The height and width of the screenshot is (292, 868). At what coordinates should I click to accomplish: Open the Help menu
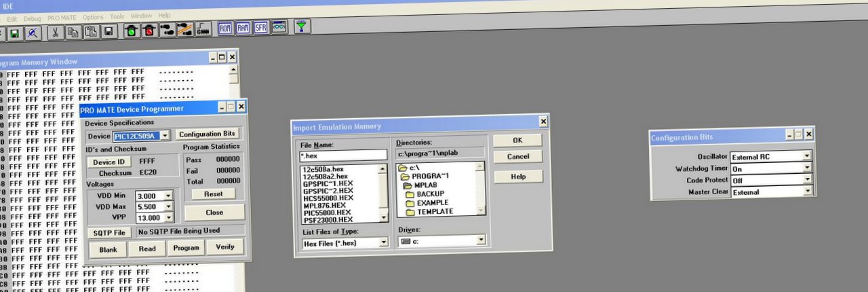[x=164, y=15]
